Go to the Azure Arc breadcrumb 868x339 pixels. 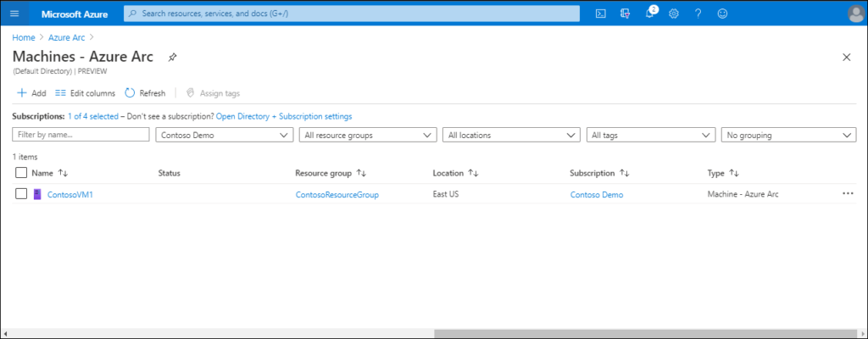66,37
